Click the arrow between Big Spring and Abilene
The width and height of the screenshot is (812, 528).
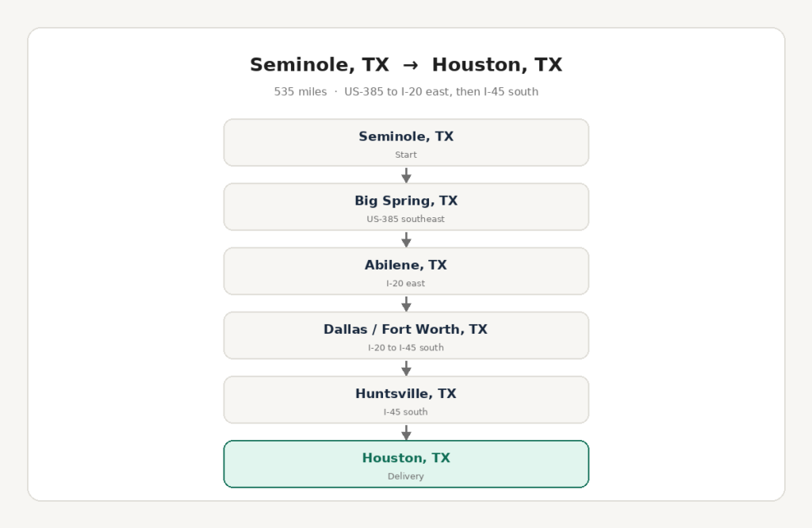click(x=407, y=239)
